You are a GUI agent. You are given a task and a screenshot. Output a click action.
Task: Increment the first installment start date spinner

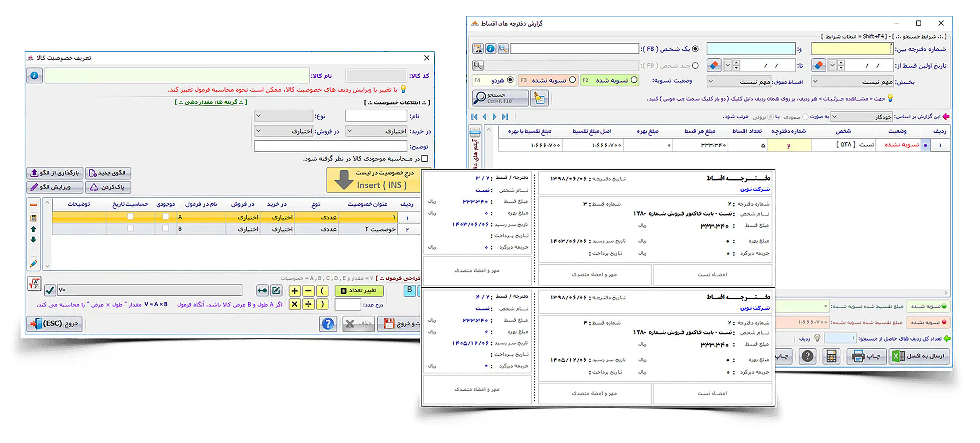point(841,63)
